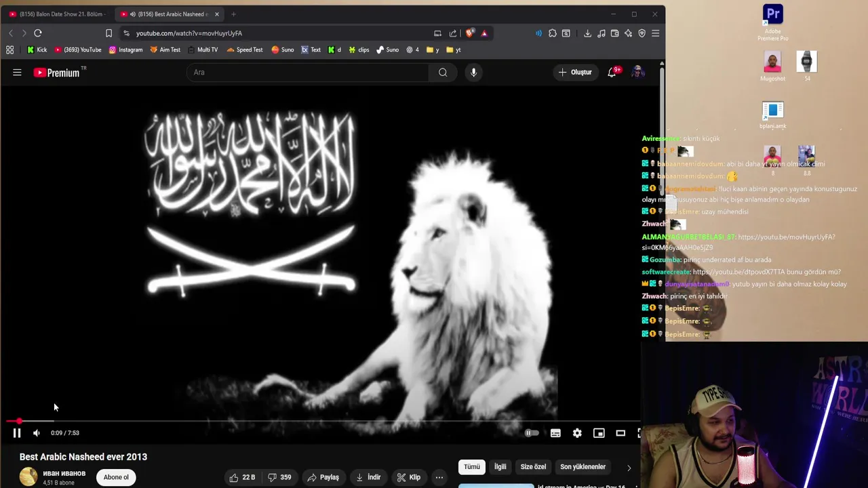The height and width of the screenshot is (488, 868).
Task: Open the browser extensions puzzle icon
Action: tap(553, 33)
